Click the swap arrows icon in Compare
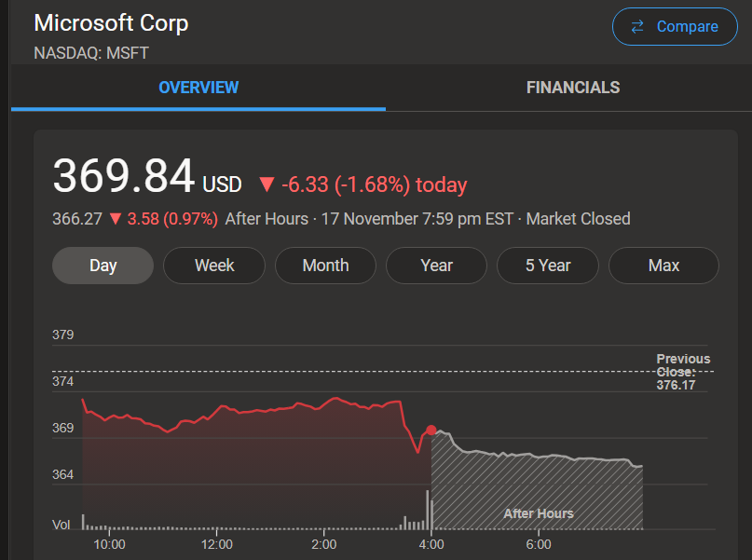Viewport: 752px width, 560px height. pos(637,27)
